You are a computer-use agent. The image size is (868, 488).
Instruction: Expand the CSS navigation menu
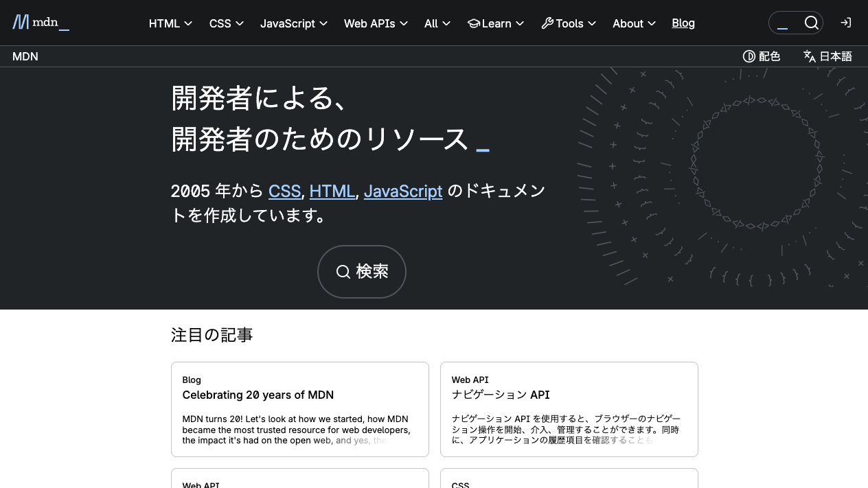[227, 23]
